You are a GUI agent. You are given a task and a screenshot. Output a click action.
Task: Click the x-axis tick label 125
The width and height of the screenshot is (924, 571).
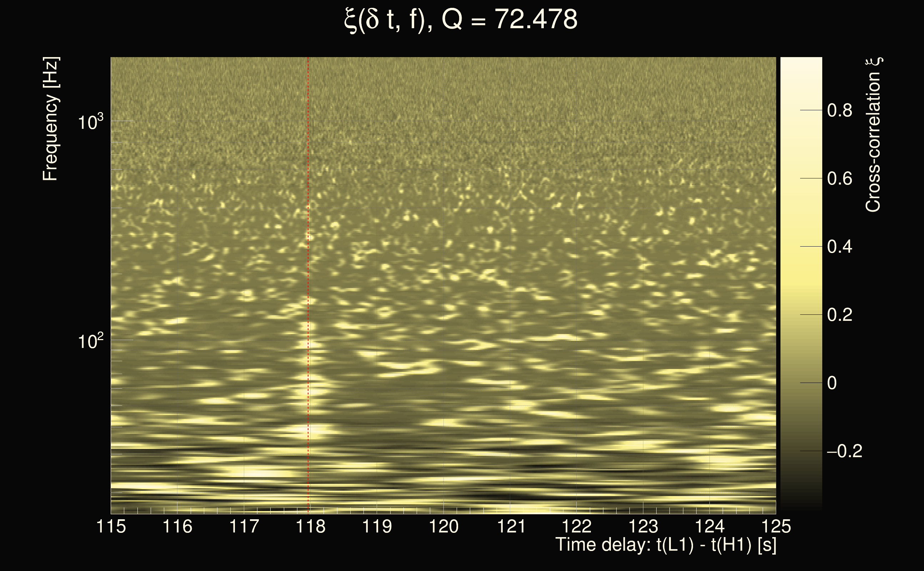[776, 526]
